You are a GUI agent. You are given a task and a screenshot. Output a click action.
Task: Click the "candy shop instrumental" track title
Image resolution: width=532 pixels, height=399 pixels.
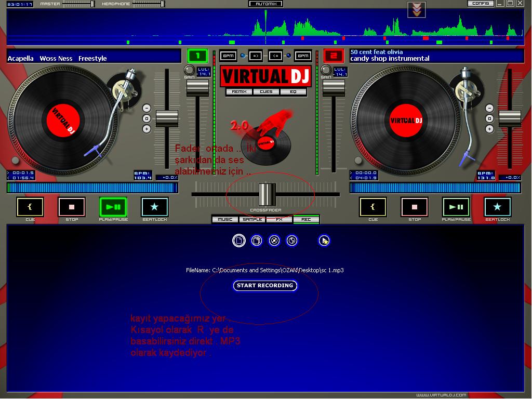pos(390,59)
